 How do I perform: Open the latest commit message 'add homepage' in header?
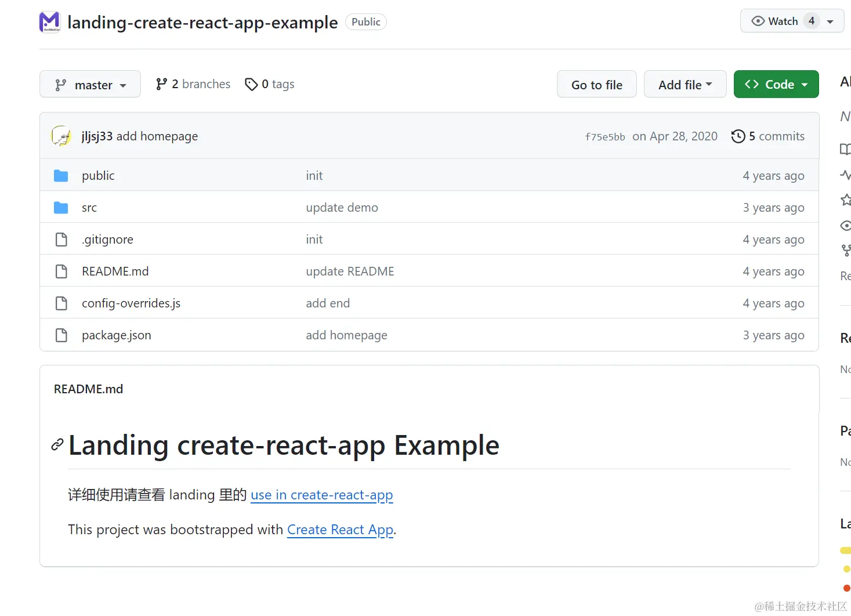157,136
